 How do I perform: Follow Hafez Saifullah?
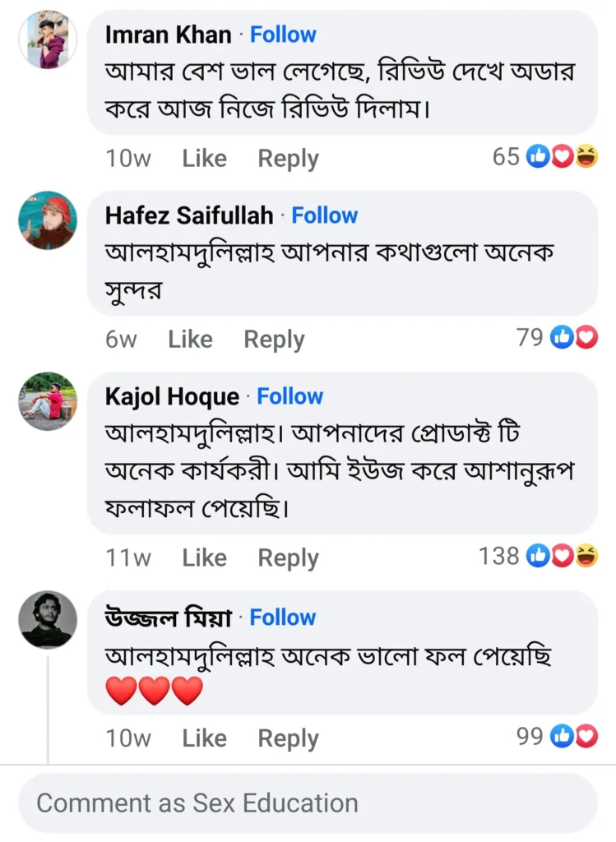(325, 215)
